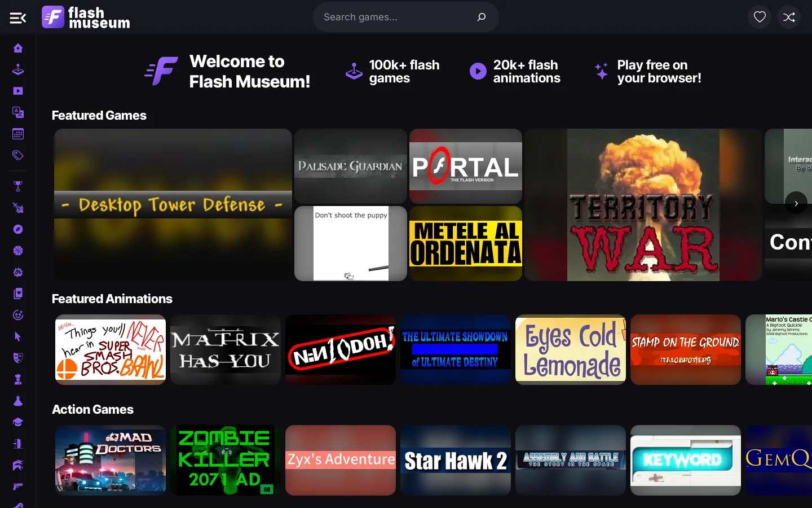Screen dimensions: 812x508
Task: Click the search magnifier icon
Action: pyautogui.click(x=482, y=17)
